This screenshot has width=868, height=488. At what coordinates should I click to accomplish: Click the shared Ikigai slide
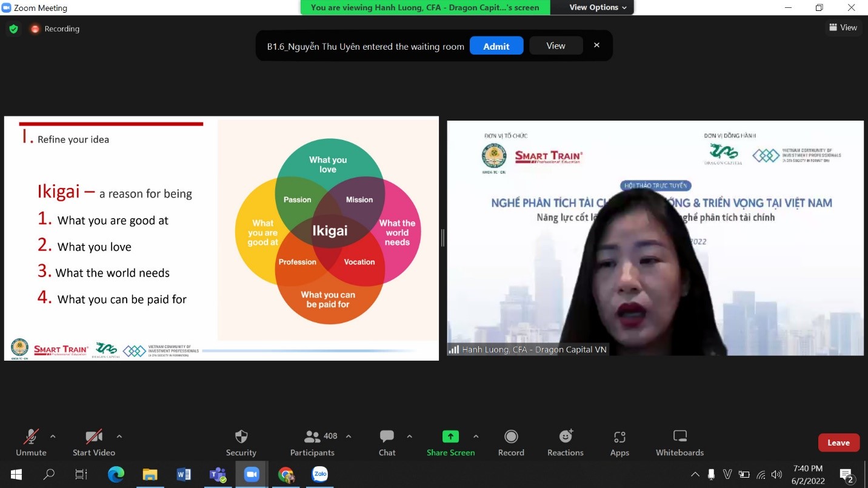[x=221, y=238]
